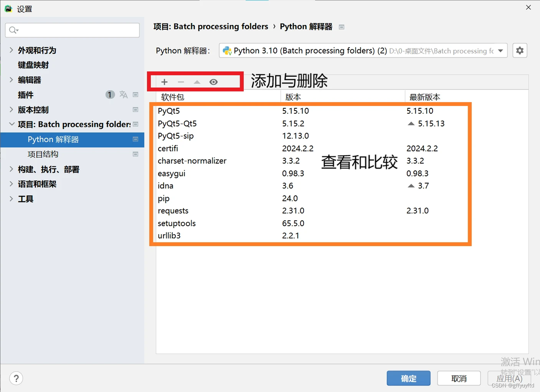Click the plus icon to add package

point(164,82)
